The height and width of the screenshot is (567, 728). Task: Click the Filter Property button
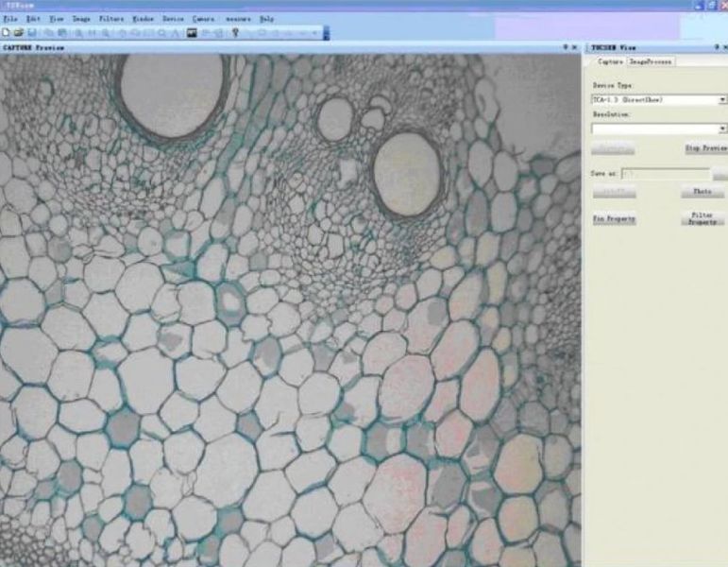click(x=703, y=218)
